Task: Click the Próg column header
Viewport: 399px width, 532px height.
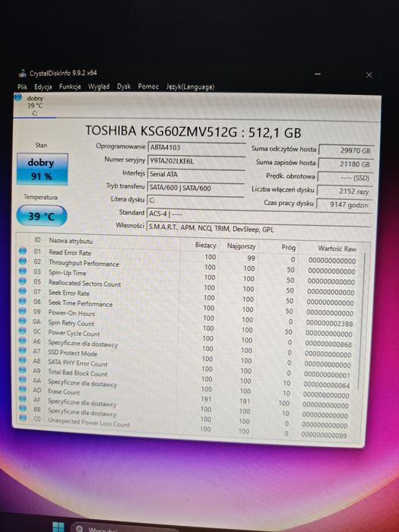Action: point(288,247)
